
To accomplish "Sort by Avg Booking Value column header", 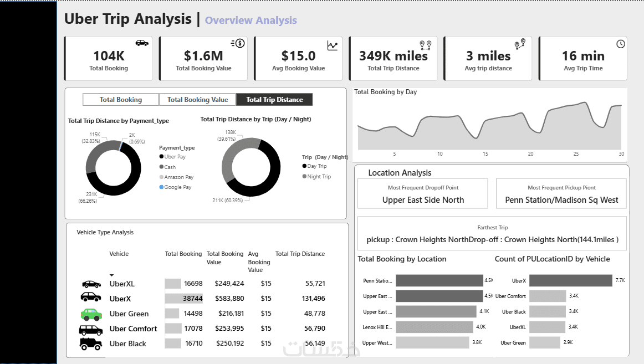I will 259,262.
